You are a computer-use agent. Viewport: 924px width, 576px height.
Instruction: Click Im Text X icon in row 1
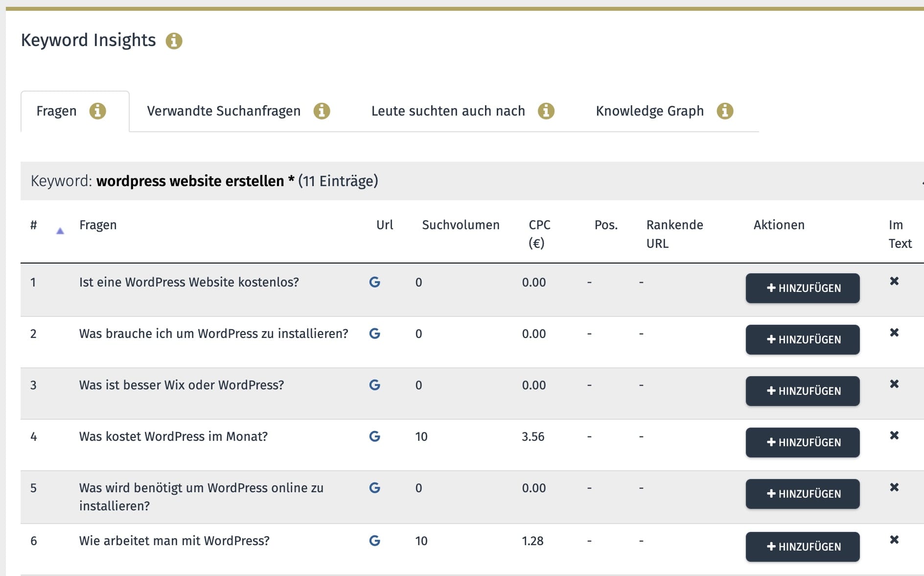coord(894,281)
